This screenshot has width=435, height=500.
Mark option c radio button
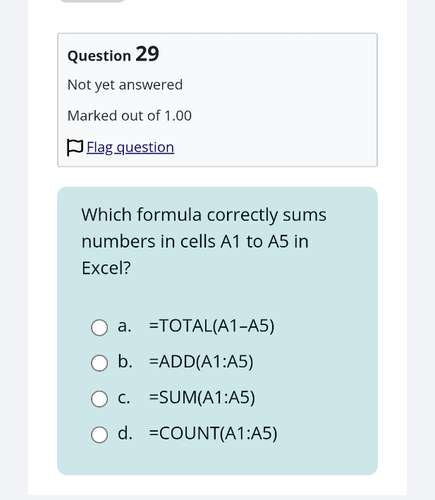click(99, 399)
